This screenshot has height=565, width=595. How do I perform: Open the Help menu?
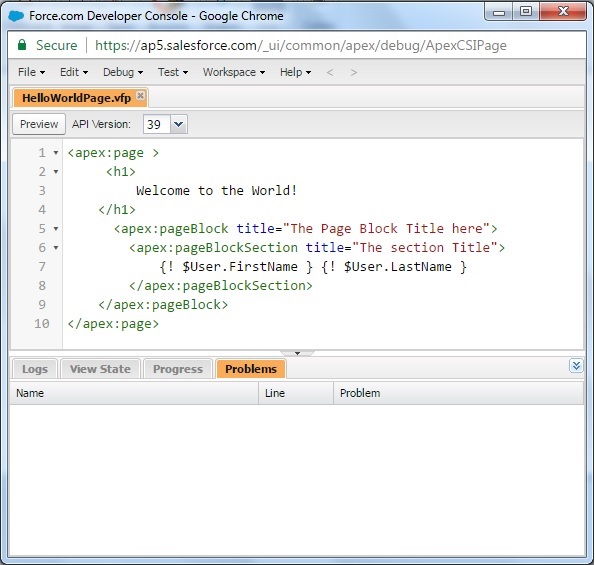coord(295,72)
